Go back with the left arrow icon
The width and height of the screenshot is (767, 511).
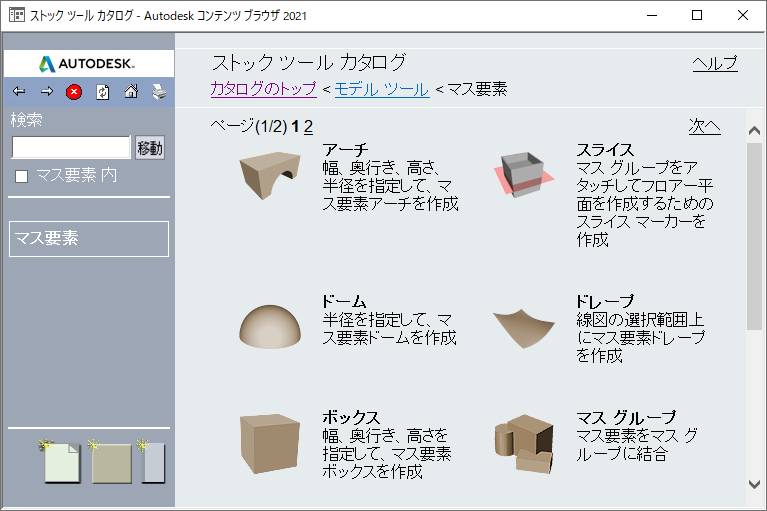tap(19, 91)
